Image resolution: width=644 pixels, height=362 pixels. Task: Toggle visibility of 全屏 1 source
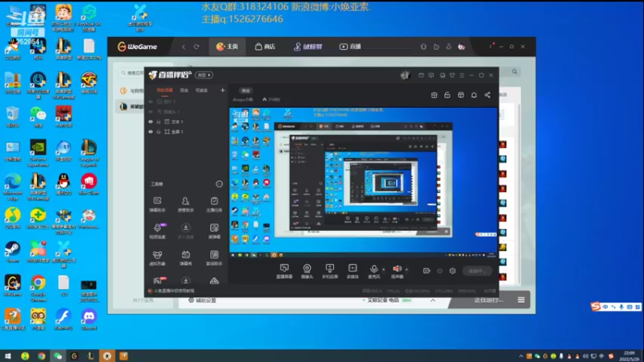(x=151, y=132)
